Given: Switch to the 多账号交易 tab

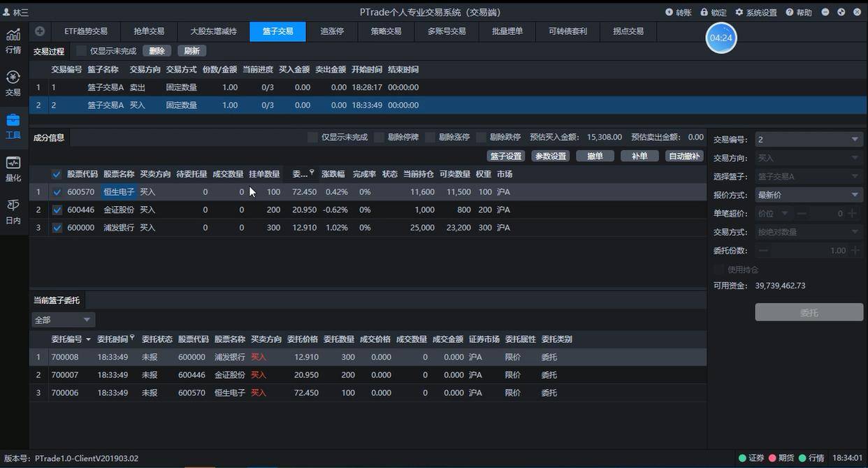Looking at the screenshot, I should click(x=447, y=31).
